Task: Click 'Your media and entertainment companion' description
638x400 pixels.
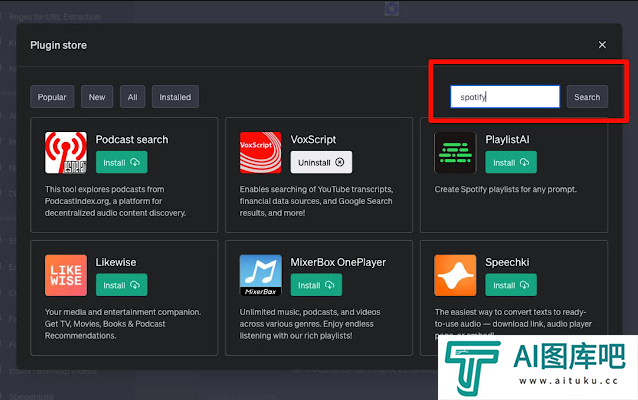Action: [x=123, y=324]
